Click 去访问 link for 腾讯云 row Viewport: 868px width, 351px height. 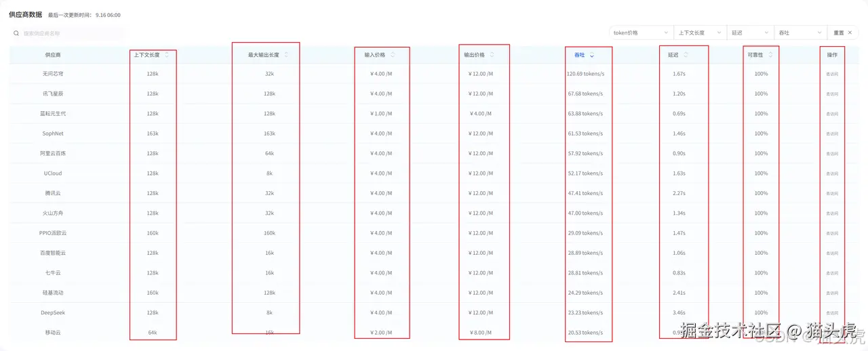(x=832, y=193)
